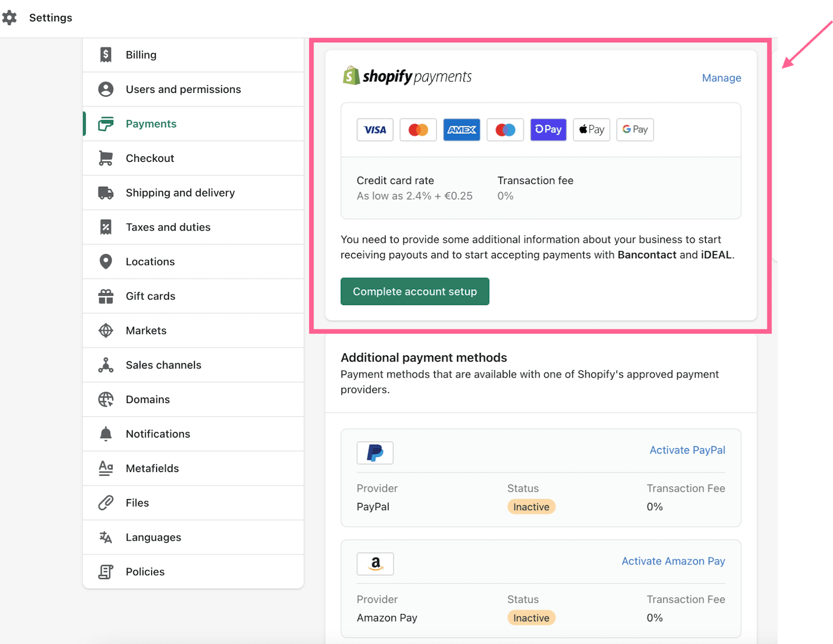This screenshot has height=644, width=833.
Task: Click the Domains globe icon
Action: coord(106,399)
